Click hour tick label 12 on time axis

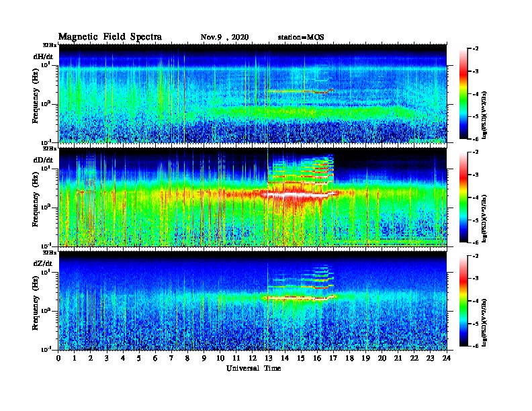click(253, 358)
